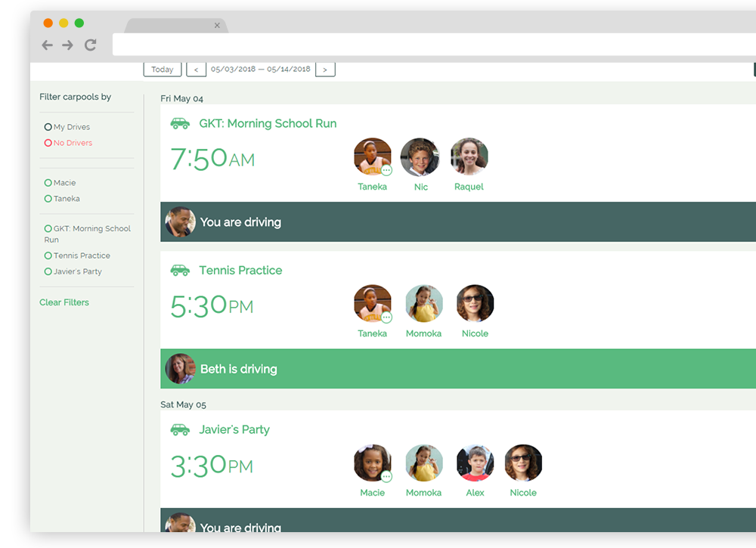Click the browser refresh icon
The height and width of the screenshot is (548, 756).
(x=90, y=45)
